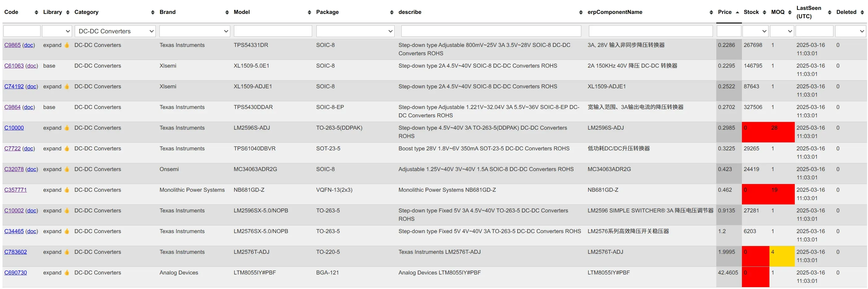The image size is (868, 289).
Task: Click the thumbs-up icon on C9865 row
Action: point(67,45)
